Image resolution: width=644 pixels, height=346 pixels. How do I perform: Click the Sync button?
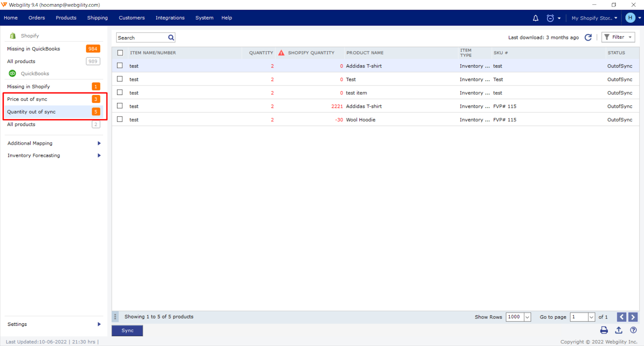(127, 331)
